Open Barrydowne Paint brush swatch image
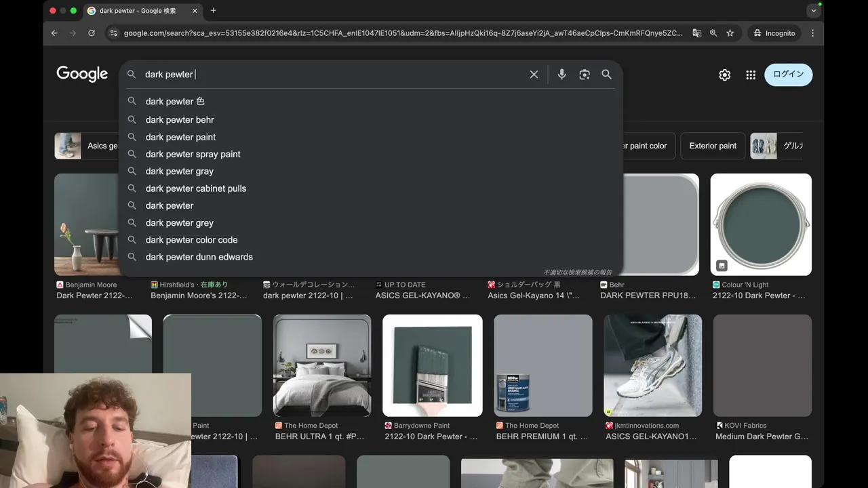 click(x=433, y=365)
